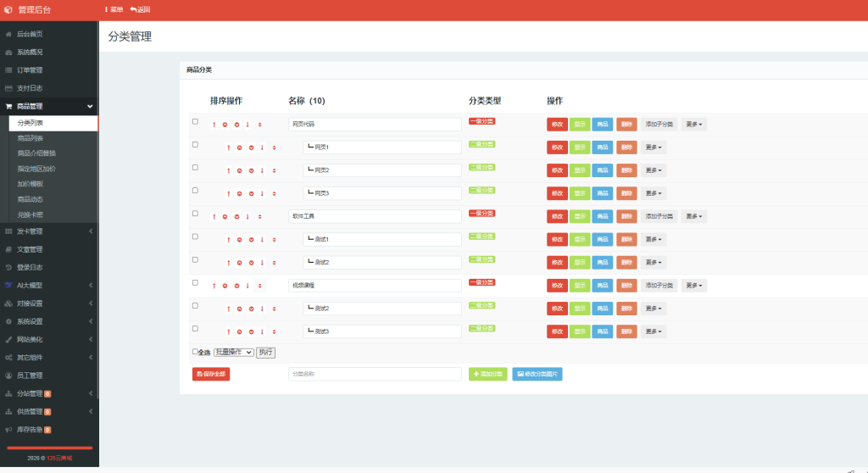Image resolution: width=868 pixels, height=473 pixels.
Task: Click the red 一级分类 label on 软件工具 row
Action: click(x=481, y=214)
